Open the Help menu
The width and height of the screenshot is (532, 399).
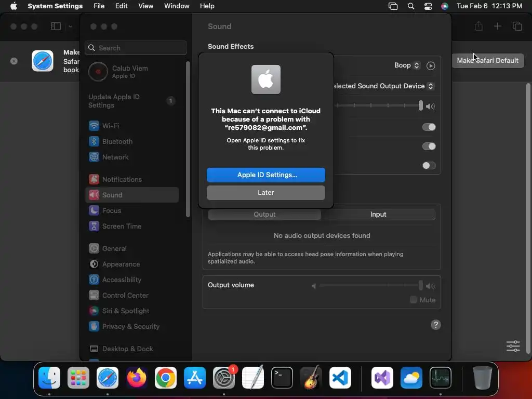pyautogui.click(x=207, y=6)
